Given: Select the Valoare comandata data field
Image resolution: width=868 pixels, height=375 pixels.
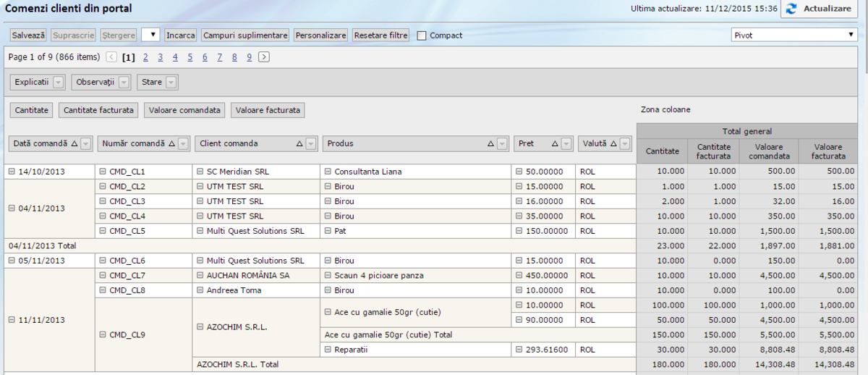Looking at the screenshot, I should (184, 110).
